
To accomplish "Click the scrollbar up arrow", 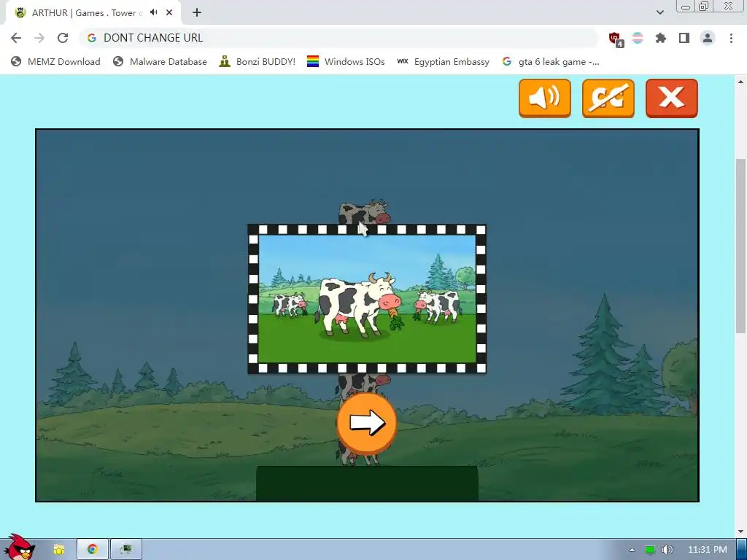I will pos(740,82).
